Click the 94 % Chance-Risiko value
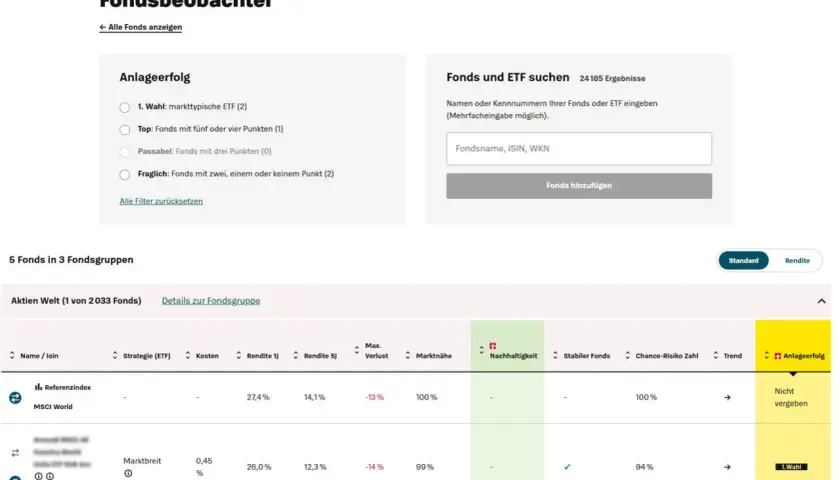 point(644,467)
